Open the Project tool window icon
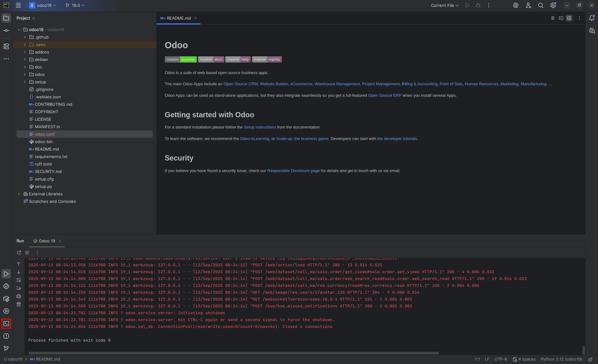 6,18
